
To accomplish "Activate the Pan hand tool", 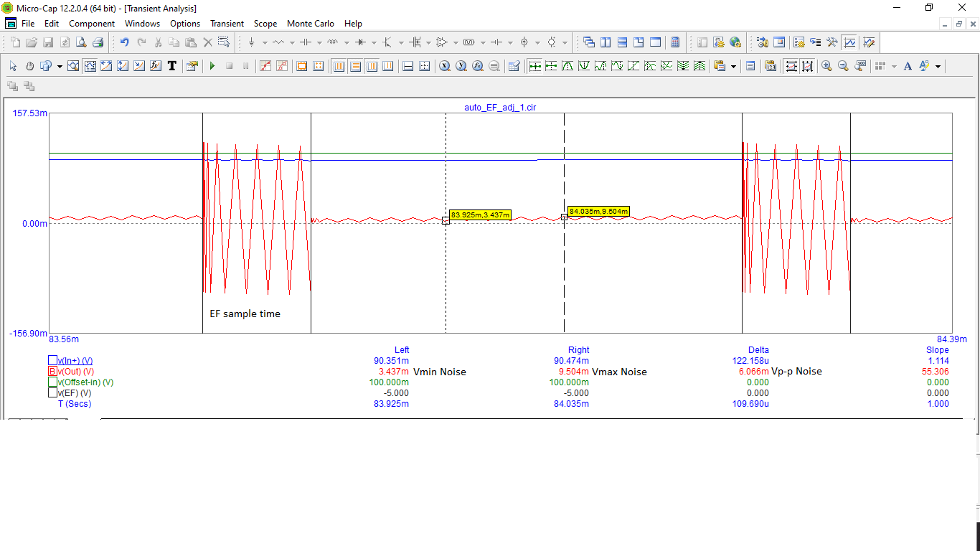I will coord(29,66).
